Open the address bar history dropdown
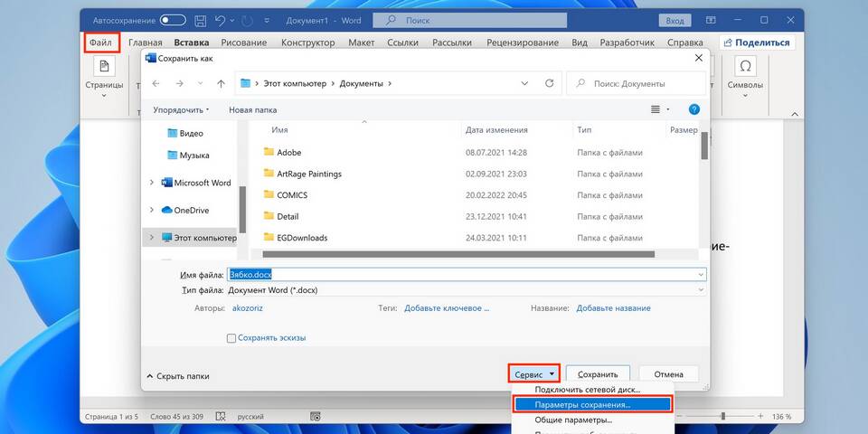The height and width of the screenshot is (434, 868). (x=524, y=83)
